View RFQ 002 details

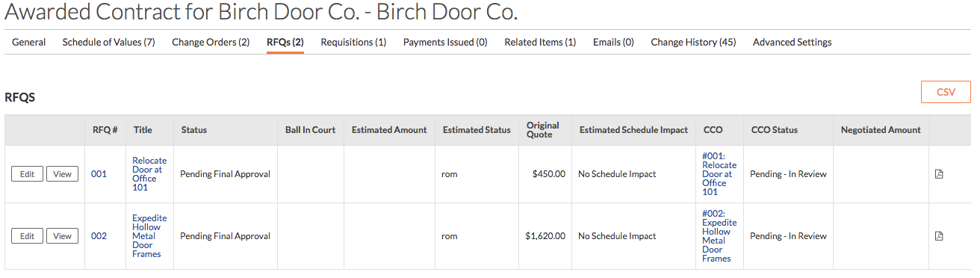point(62,236)
